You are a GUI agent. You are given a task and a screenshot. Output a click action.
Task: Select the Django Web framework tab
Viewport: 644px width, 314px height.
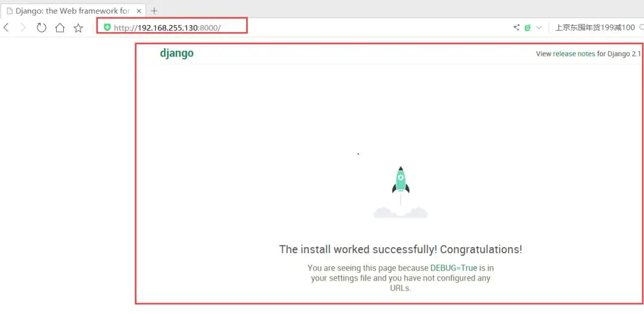tap(73, 11)
